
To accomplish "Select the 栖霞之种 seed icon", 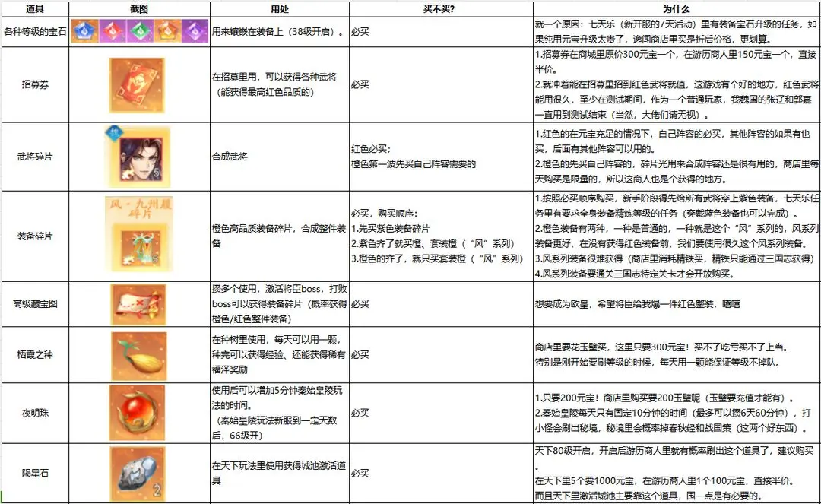I will (139, 353).
